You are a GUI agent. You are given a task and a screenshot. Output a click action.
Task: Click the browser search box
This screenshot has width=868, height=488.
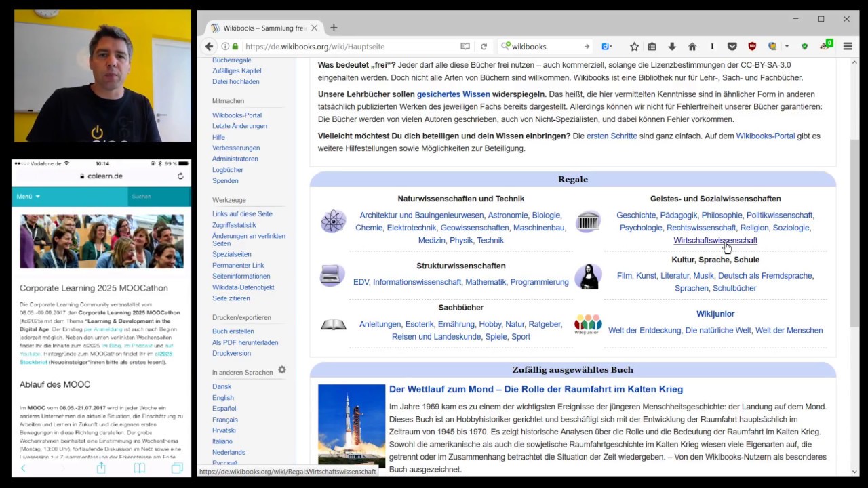coord(546,47)
